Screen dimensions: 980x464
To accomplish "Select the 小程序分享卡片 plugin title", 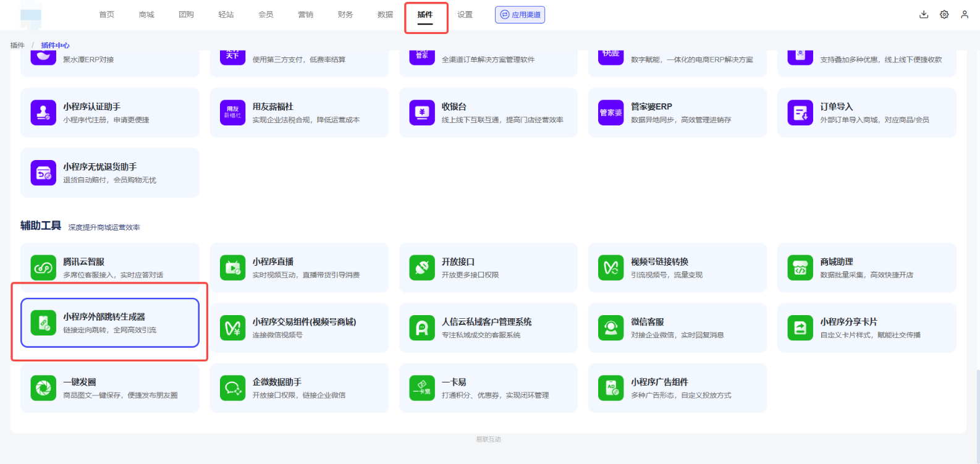I will pos(848,322).
